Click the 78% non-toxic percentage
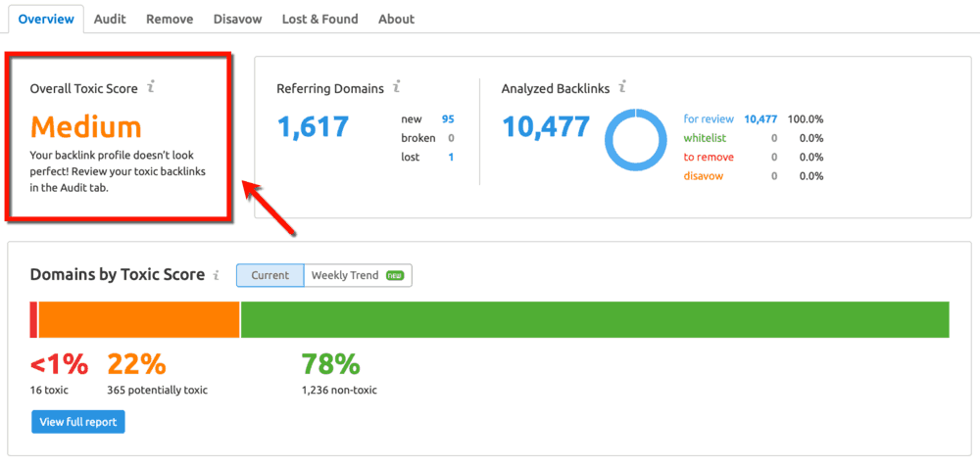The width and height of the screenshot is (980, 466). pos(330,364)
